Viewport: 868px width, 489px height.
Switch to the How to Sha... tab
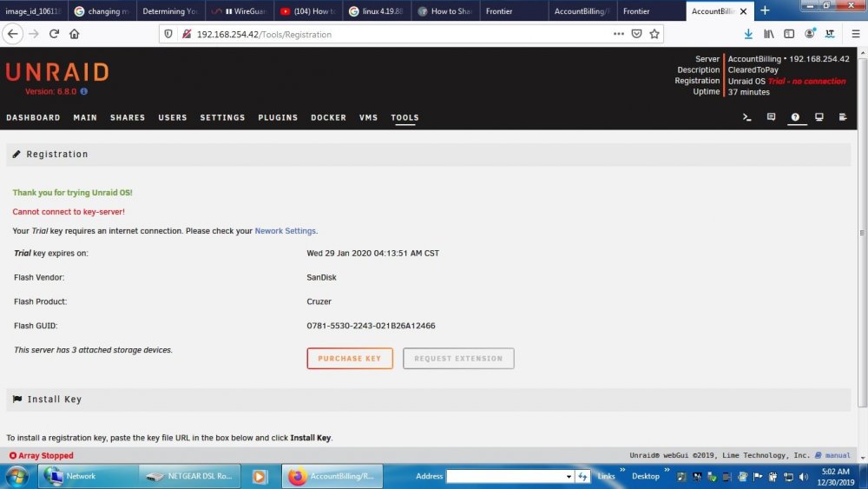(x=445, y=11)
